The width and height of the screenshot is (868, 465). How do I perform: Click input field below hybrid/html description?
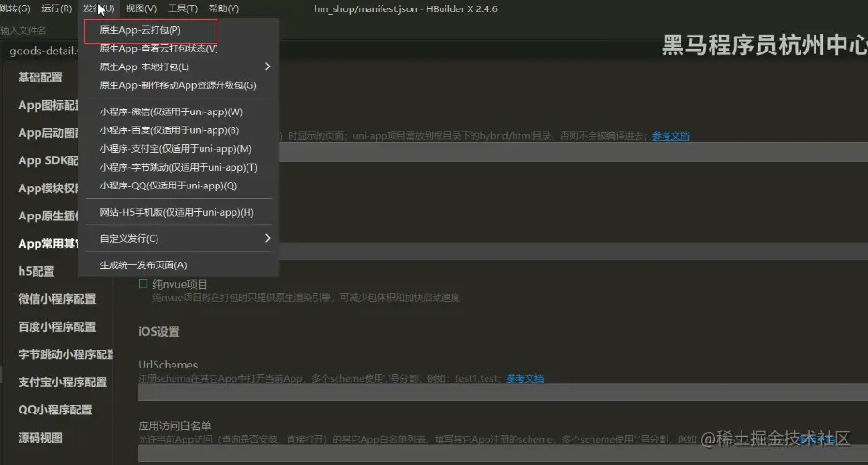pos(574,152)
